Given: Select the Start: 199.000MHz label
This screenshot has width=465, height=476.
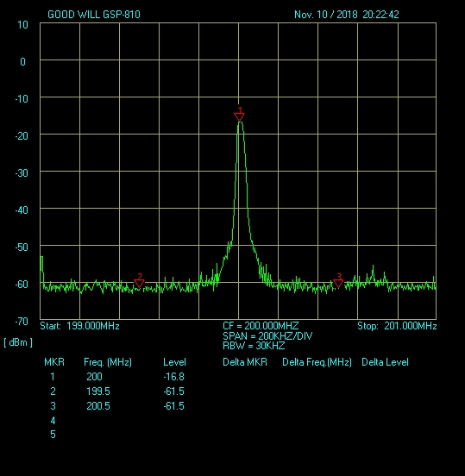Looking at the screenshot, I should [79, 326].
